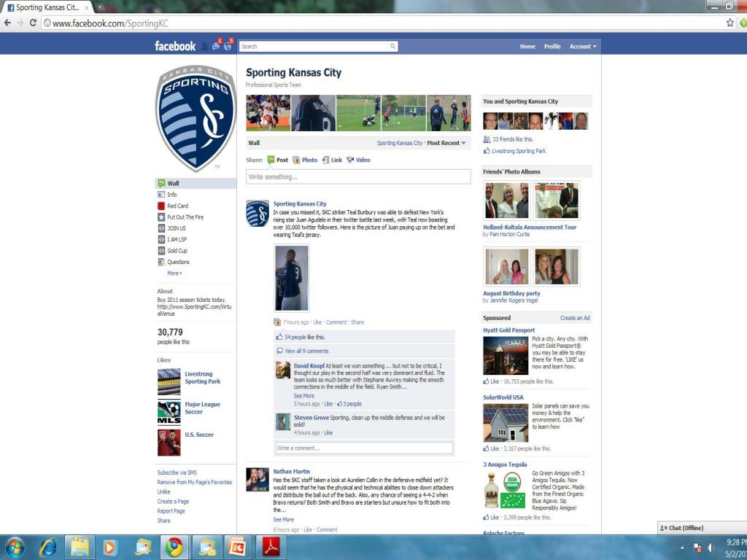Open the Chat (Offline) bar

coord(703,528)
